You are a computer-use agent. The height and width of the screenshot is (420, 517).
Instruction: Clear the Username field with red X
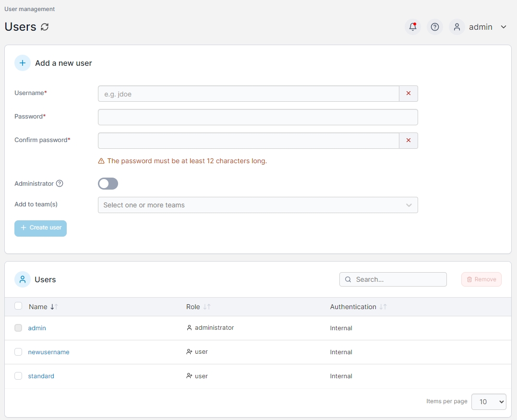point(409,94)
